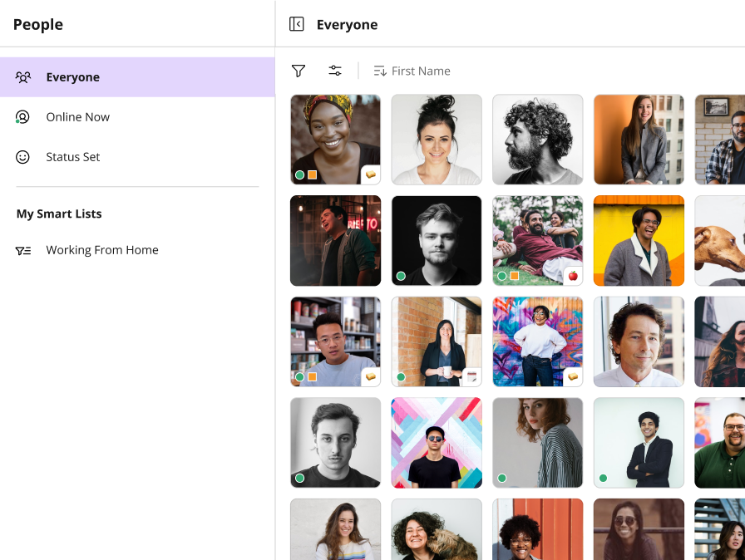Open profile of man against yellow wall

coord(639,241)
